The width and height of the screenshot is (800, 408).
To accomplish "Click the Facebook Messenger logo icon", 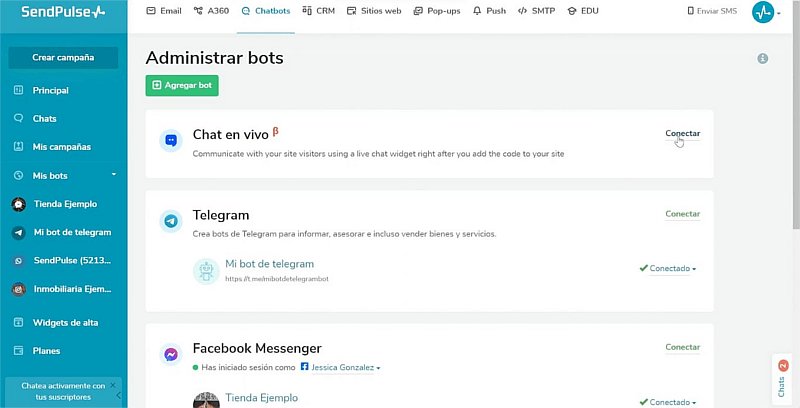I will [x=171, y=355].
